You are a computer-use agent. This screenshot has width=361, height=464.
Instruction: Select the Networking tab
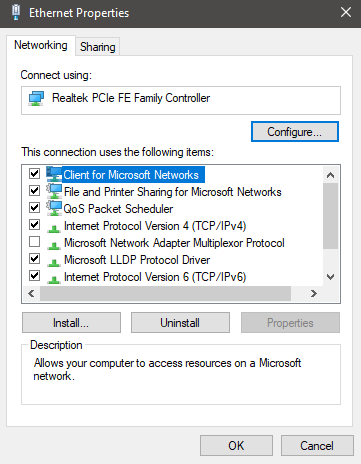click(41, 45)
